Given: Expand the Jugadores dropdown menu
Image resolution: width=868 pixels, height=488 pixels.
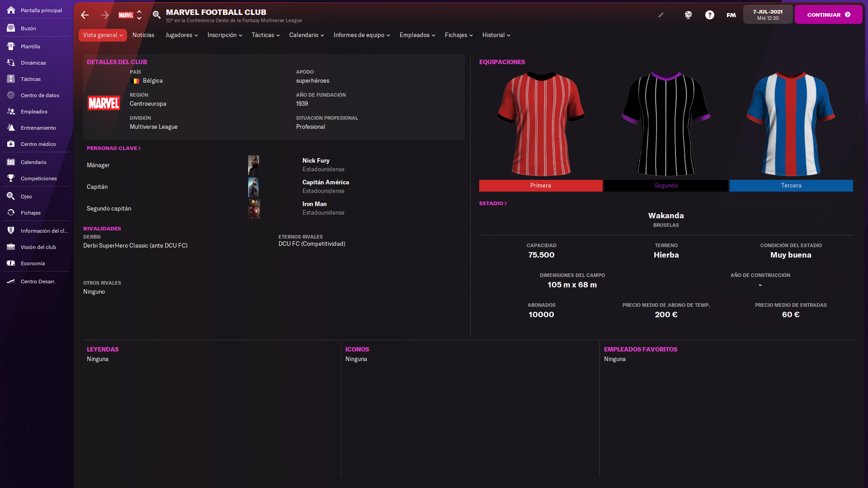Looking at the screenshot, I should click(181, 35).
